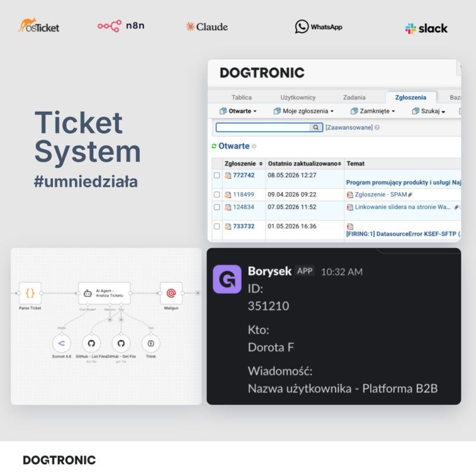Image resolution: width=476 pixels, height=476 pixels.
Task: Open the Parse Ticket node
Action: pyautogui.click(x=30, y=293)
